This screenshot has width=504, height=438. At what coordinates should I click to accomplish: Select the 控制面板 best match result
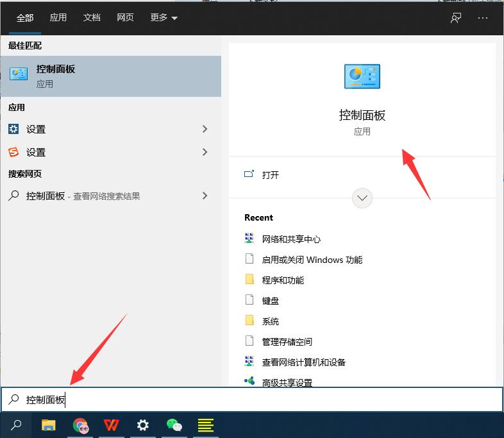(x=111, y=76)
